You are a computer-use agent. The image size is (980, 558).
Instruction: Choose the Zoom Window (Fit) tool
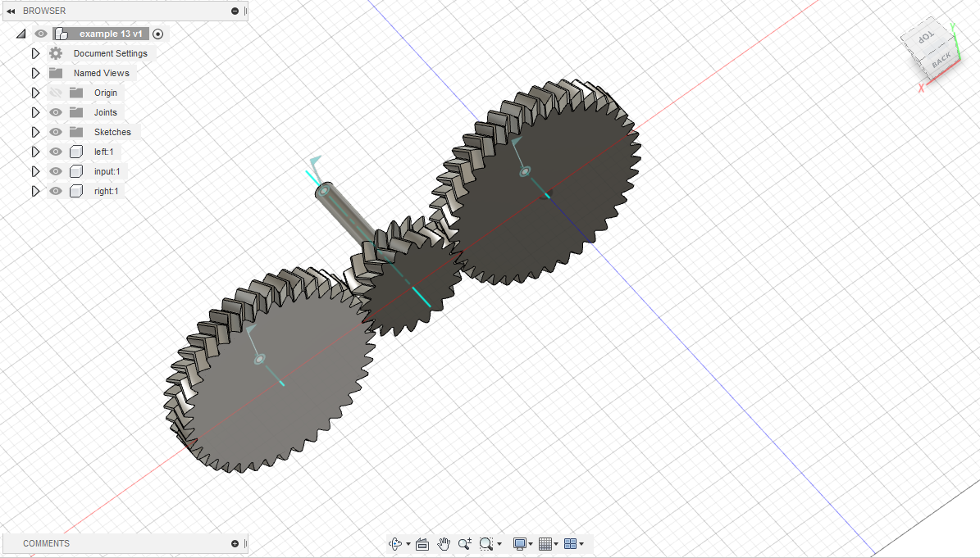pos(486,543)
